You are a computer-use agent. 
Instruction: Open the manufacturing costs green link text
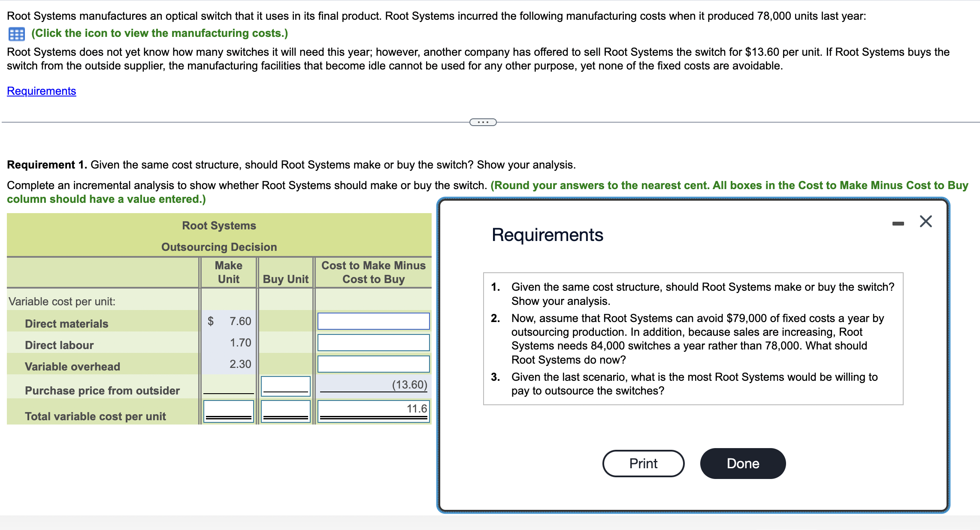coord(160,33)
